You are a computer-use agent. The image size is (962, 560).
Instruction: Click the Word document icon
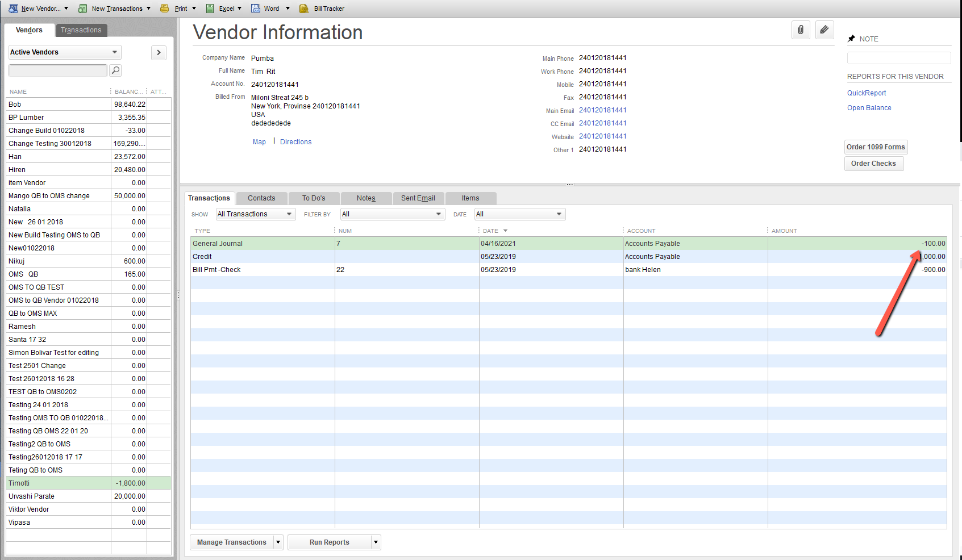tap(256, 9)
